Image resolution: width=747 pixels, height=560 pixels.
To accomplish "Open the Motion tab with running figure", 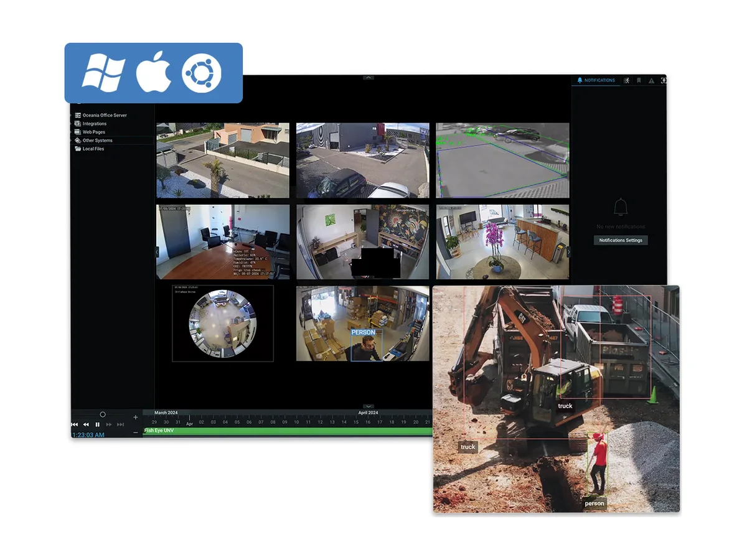I will tap(627, 80).
